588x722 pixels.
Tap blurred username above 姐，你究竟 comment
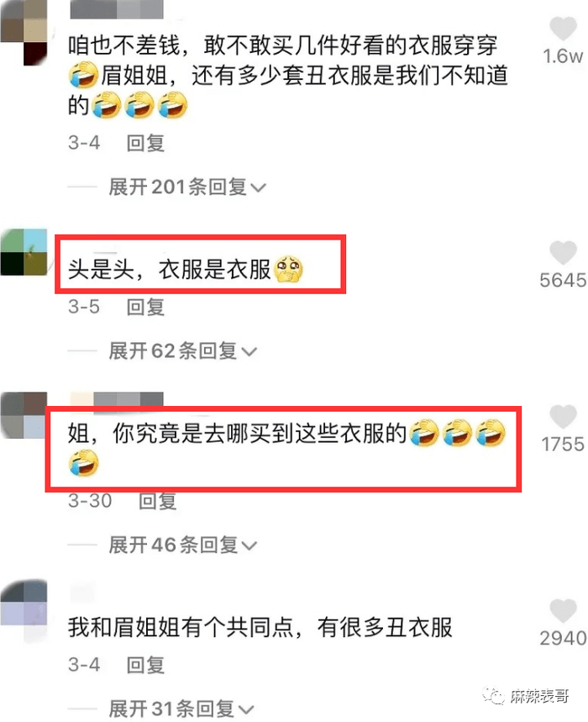point(117,399)
